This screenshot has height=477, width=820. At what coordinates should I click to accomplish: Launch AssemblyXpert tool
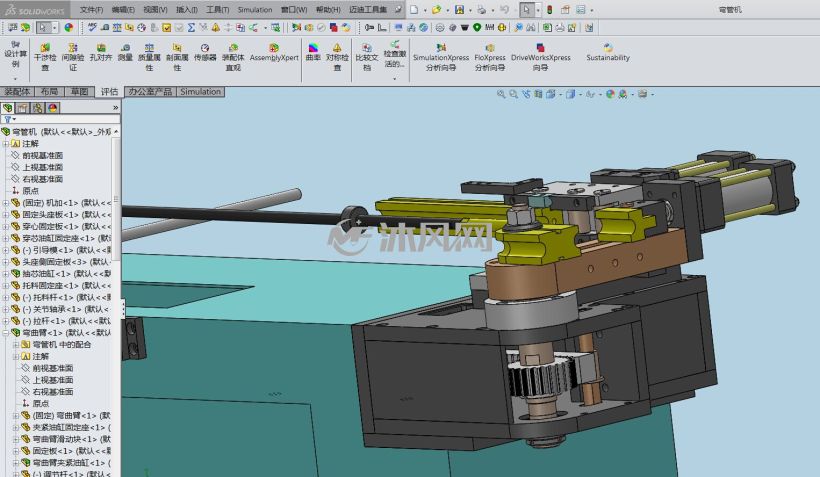(274, 52)
